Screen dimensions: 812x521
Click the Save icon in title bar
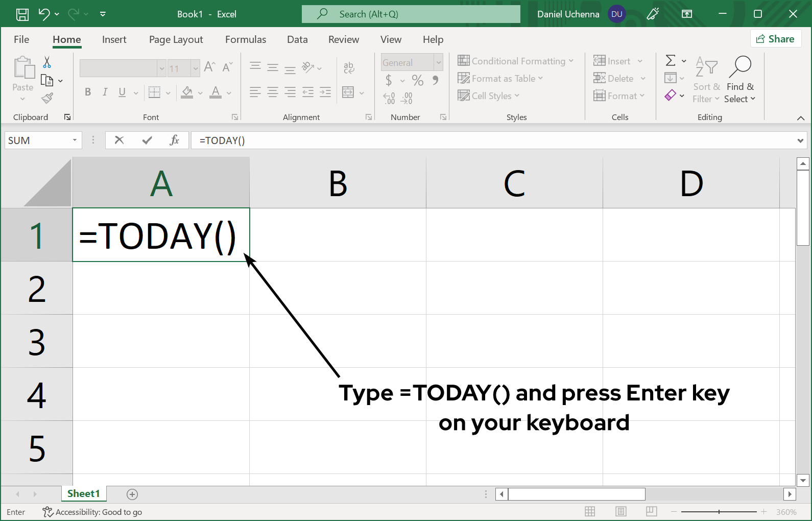[22, 14]
